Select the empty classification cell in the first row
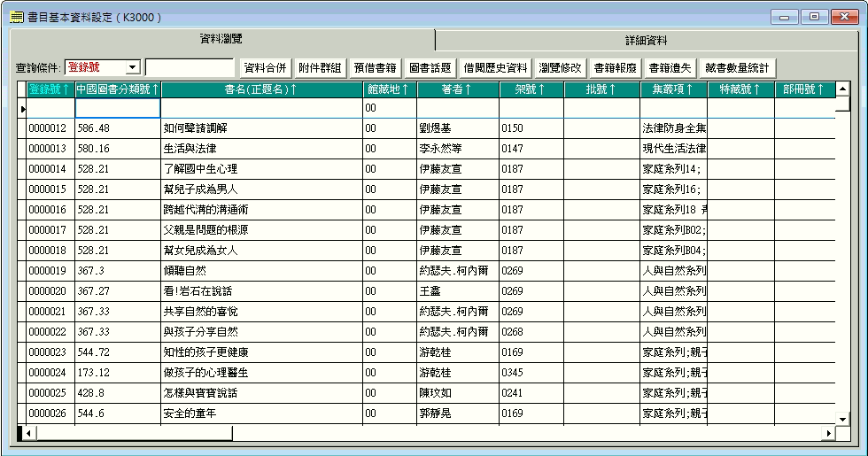 117,108
